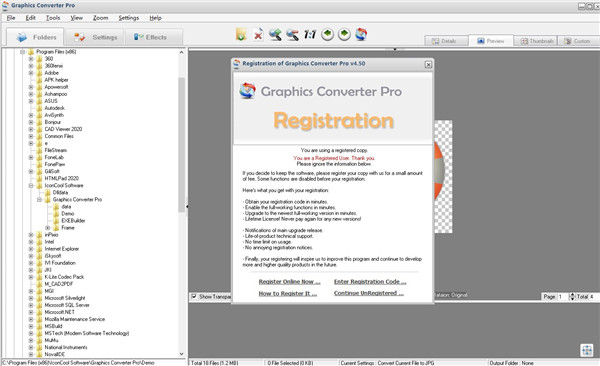Toggle the Show Transparent checkbox
The height and width of the screenshot is (366, 600).
[194, 296]
